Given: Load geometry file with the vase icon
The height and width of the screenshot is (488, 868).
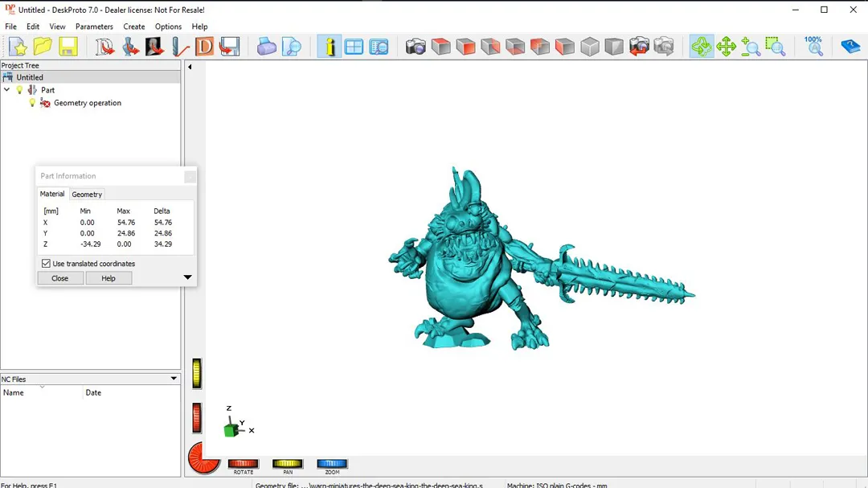Looking at the screenshot, I should [130, 47].
